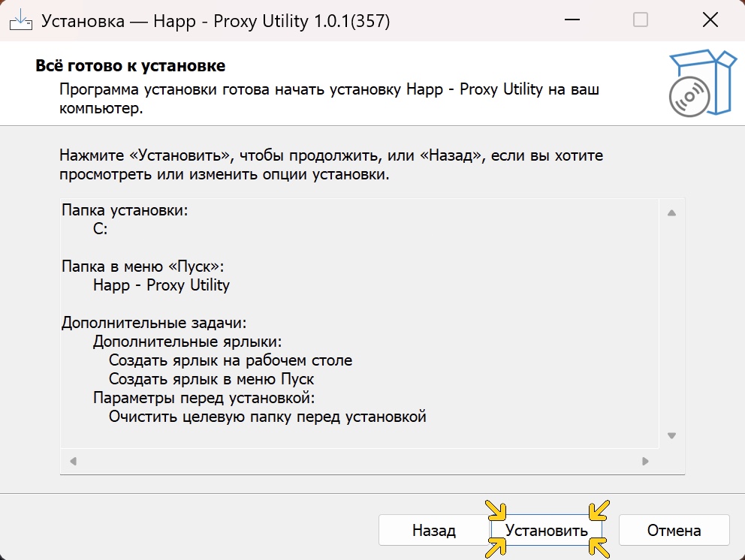Click the «Папка установки:» line in the summary
This screenshot has width=745, height=560.
[x=125, y=210]
